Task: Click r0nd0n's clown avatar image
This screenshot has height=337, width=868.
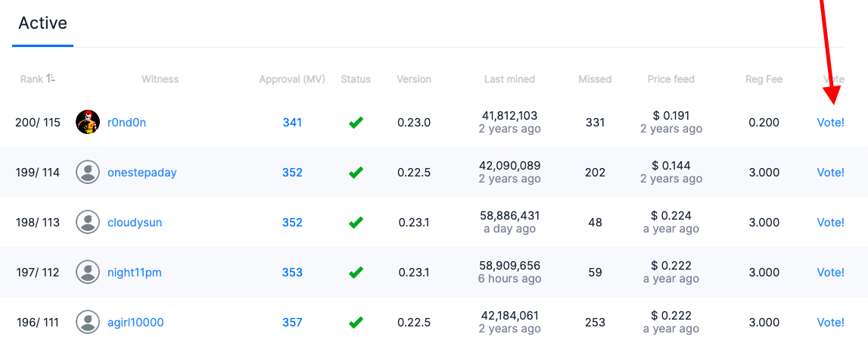Action: [x=88, y=122]
